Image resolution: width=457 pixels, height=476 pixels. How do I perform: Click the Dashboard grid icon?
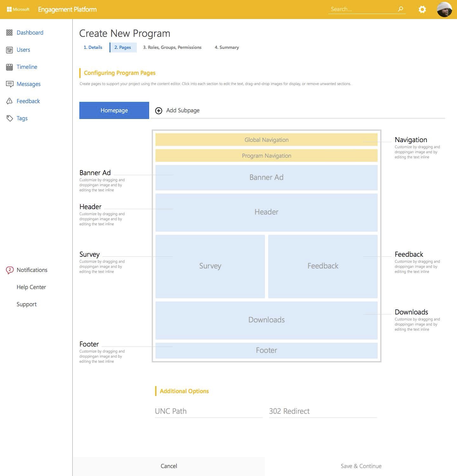click(x=10, y=33)
